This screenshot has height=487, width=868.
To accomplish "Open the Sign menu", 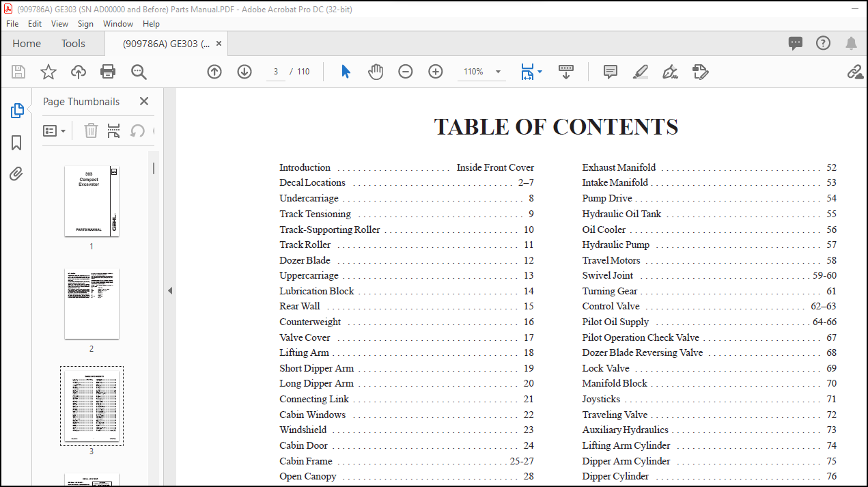I will 85,23.
